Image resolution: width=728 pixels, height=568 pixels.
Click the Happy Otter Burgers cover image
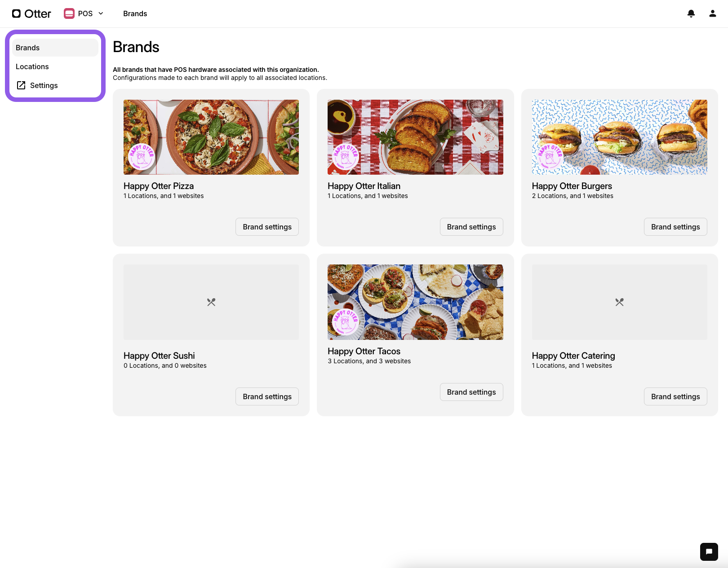[619, 137]
